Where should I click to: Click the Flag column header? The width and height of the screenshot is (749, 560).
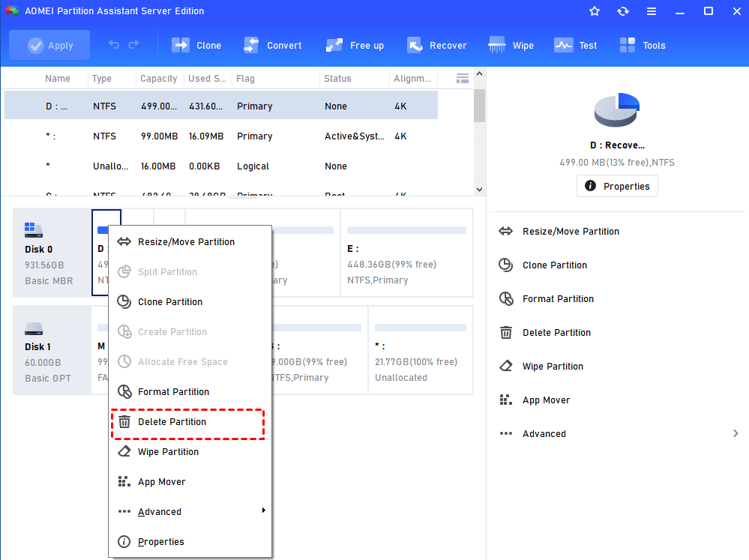(245, 79)
